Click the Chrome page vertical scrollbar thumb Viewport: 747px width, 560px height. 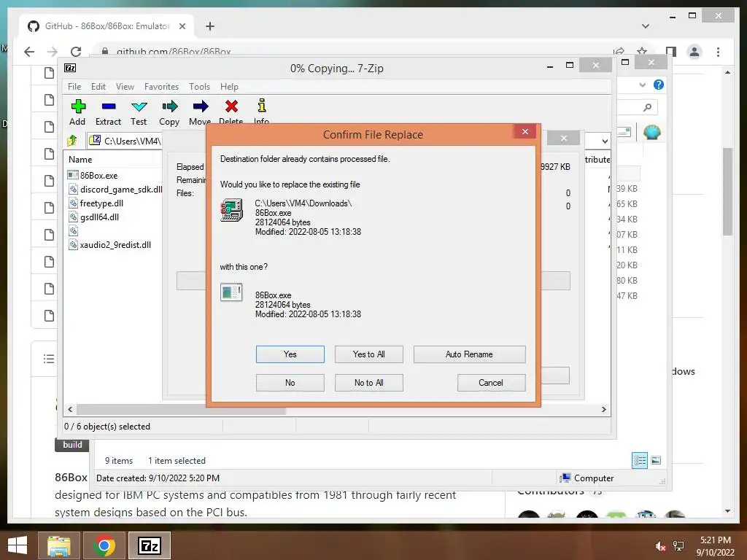727,192
